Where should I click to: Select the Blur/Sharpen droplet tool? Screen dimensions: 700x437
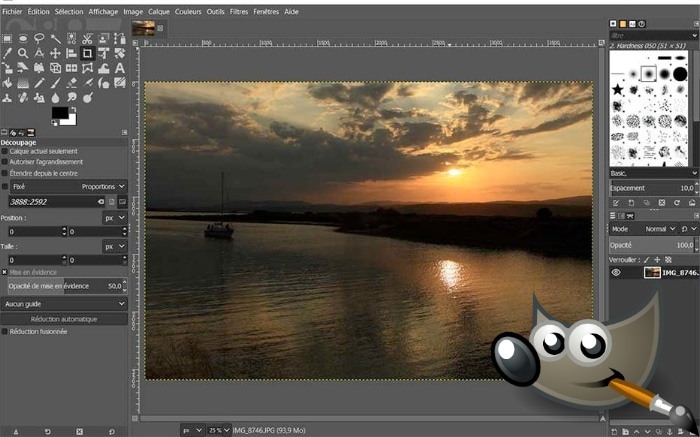(x=55, y=98)
